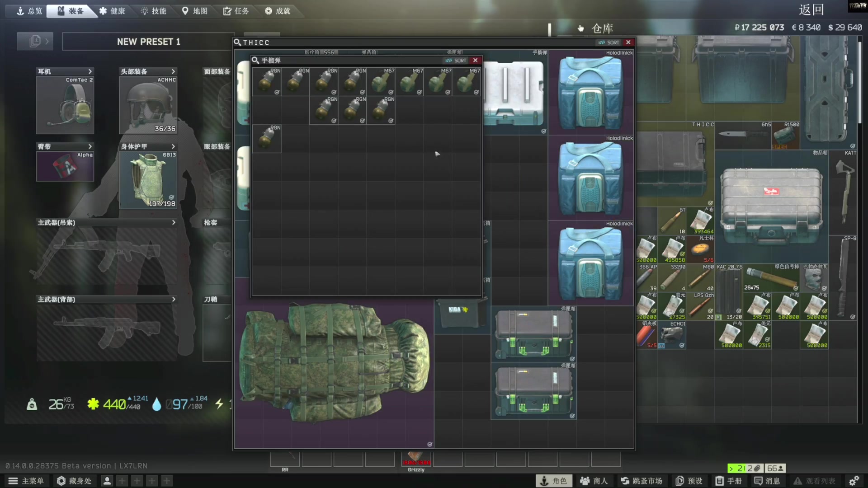Screen dimensions: 868x488
Task: Open the 预设 presets screen
Action: [689, 481]
